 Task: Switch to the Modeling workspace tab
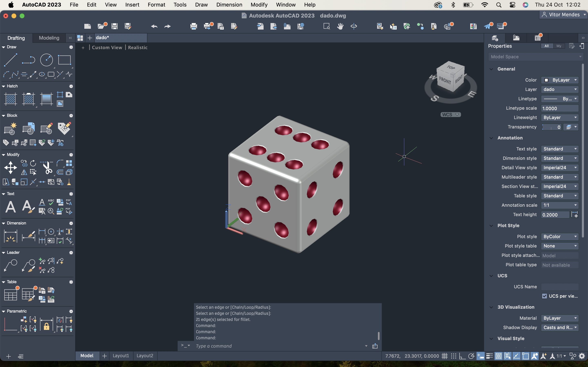coord(49,38)
